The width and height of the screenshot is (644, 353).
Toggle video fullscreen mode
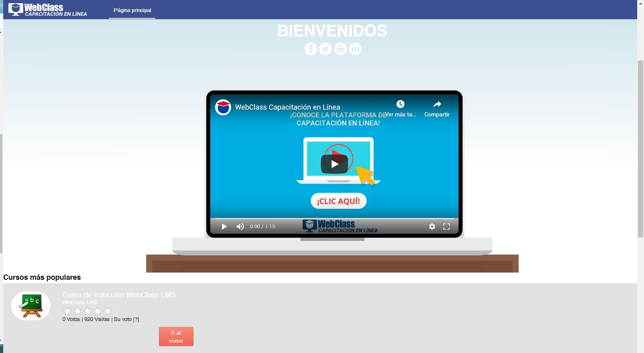pos(447,227)
